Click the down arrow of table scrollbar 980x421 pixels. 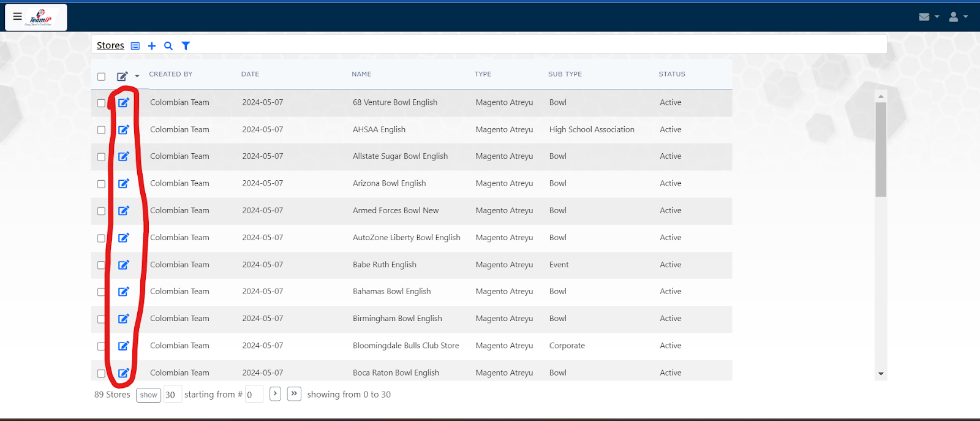point(881,374)
